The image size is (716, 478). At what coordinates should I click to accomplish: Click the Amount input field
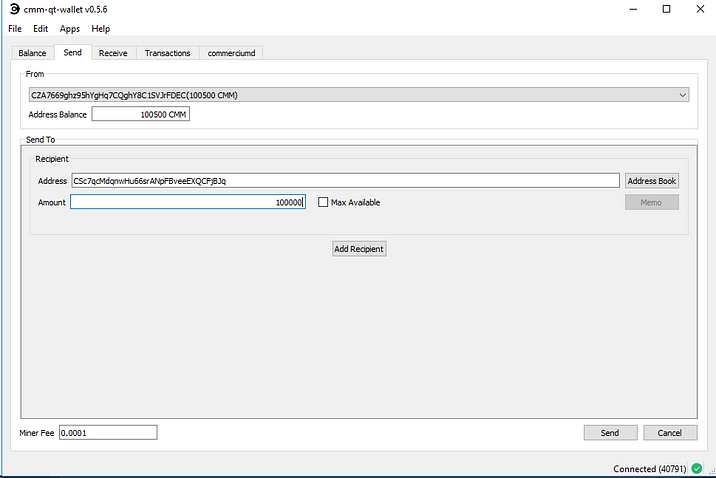188,202
